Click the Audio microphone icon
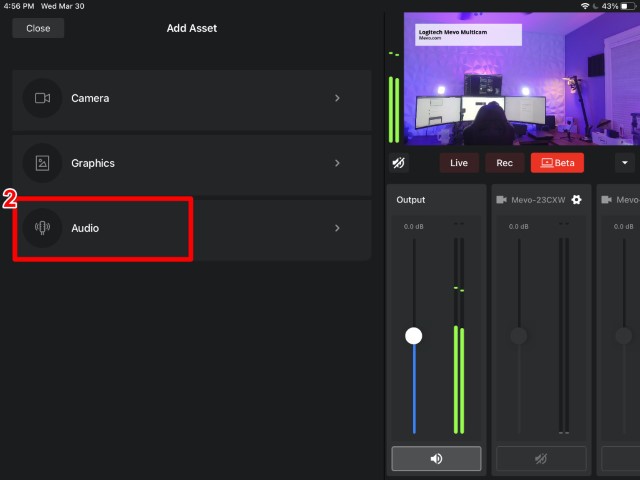Screen dimensions: 640x480 (x=42, y=228)
